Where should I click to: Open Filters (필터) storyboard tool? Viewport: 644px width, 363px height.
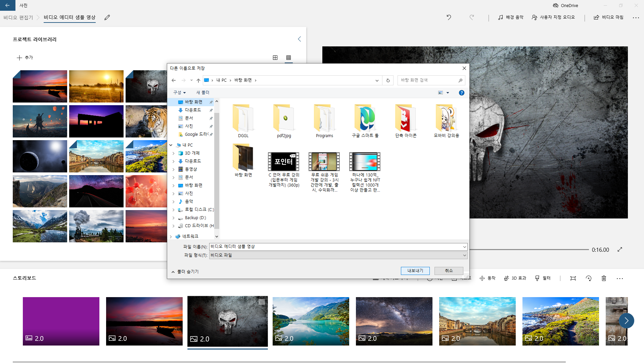[x=543, y=278]
